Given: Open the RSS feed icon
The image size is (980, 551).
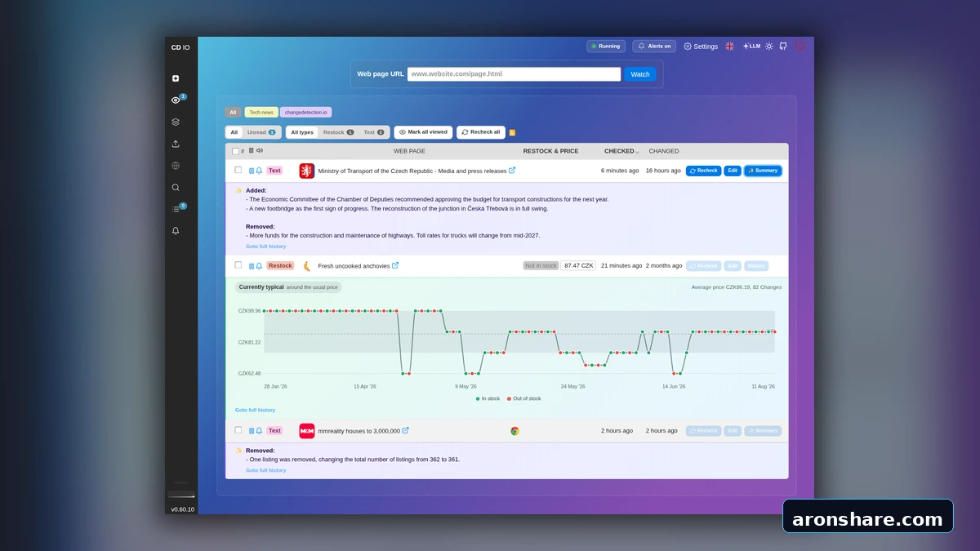Looking at the screenshot, I should 512,132.
